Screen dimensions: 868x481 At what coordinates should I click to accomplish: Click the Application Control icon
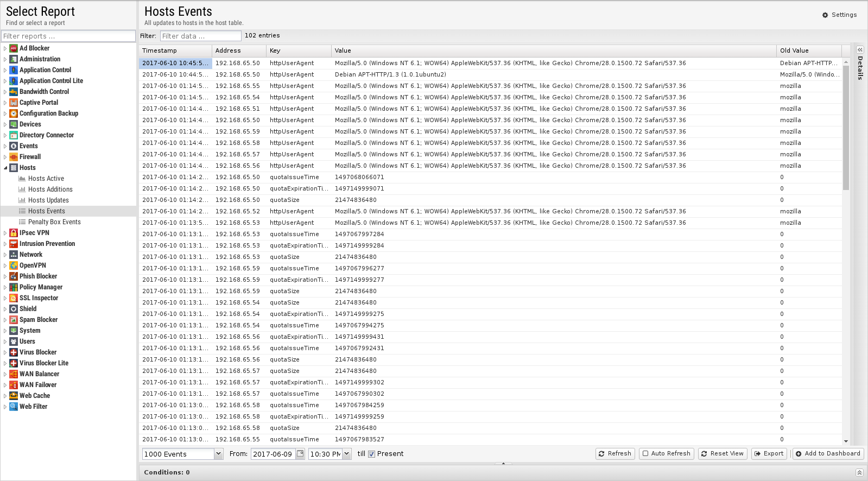[14, 70]
